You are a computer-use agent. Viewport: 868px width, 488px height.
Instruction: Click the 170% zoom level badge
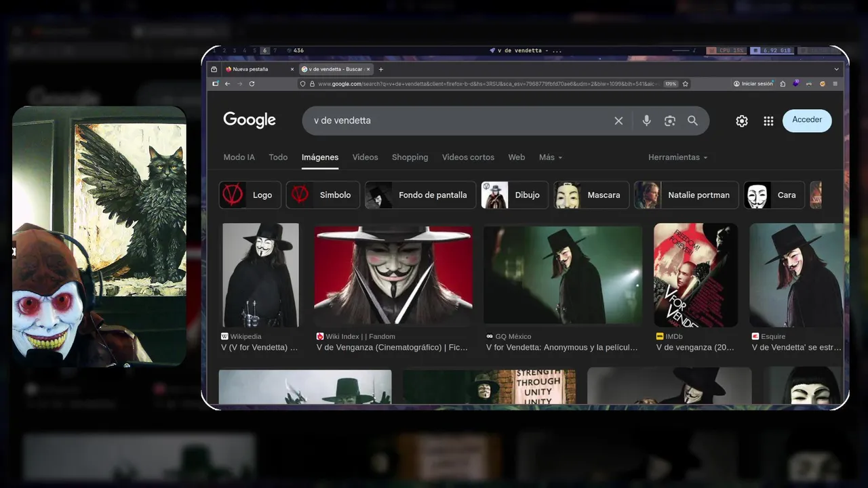[x=670, y=84]
